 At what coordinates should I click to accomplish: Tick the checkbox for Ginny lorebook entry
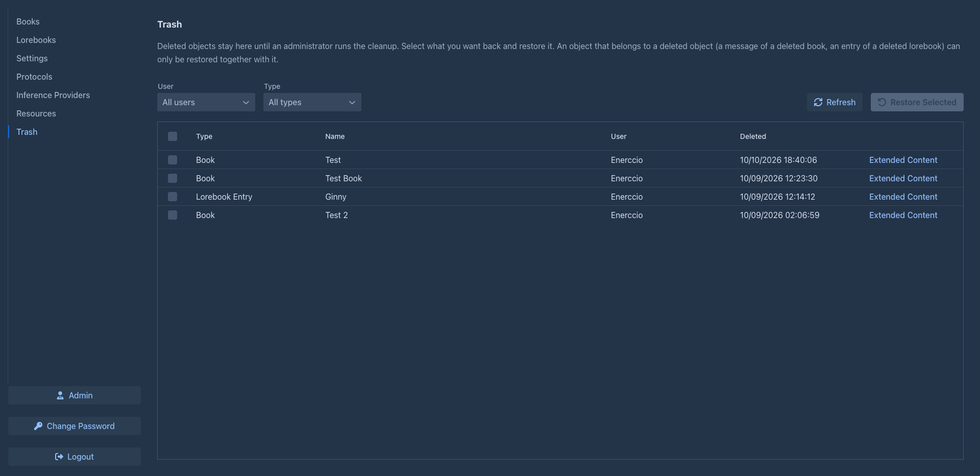click(173, 197)
